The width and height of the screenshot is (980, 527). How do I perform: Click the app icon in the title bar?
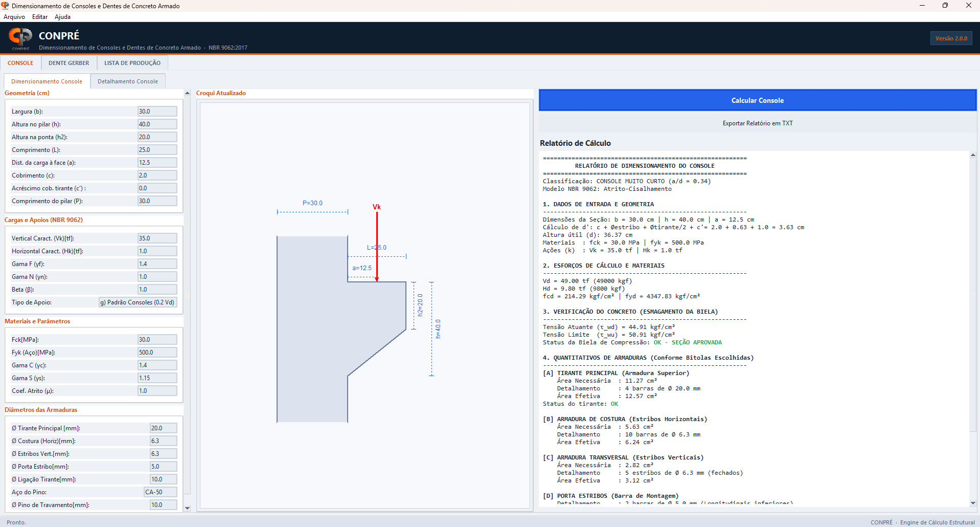point(5,6)
